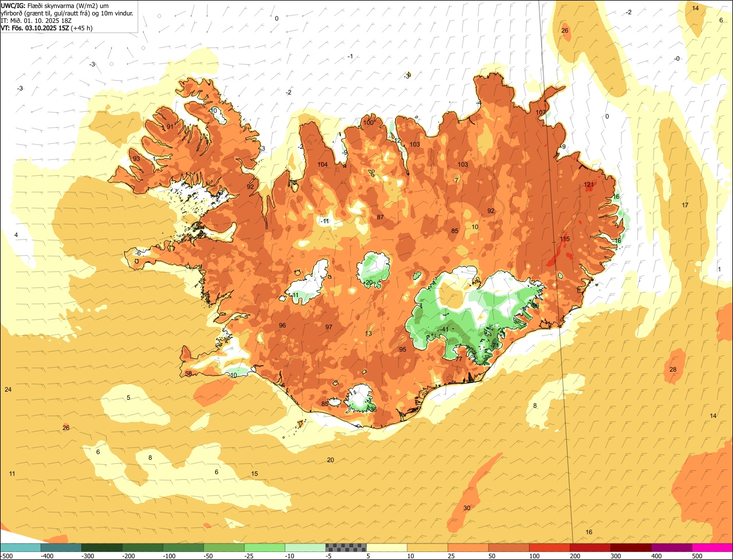Click the value 87 in central Iceland
The height and width of the screenshot is (560, 733).
tap(380, 217)
